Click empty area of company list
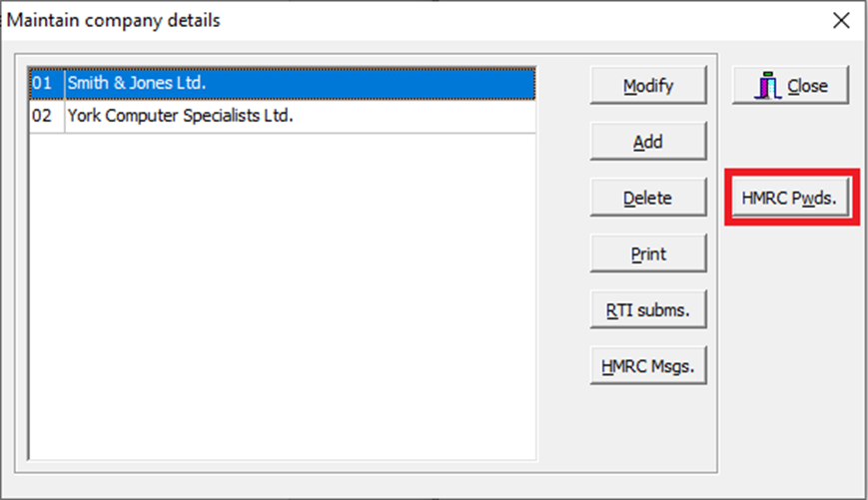Viewport: 868px width, 500px height. pyautogui.click(x=283, y=295)
